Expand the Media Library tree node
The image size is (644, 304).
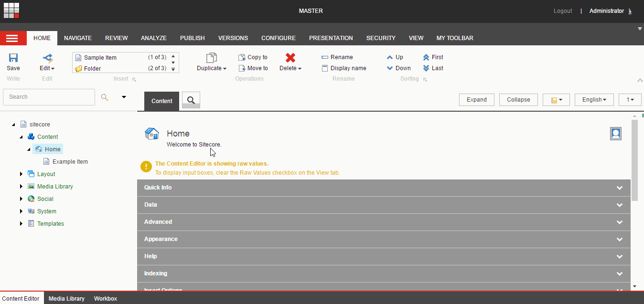pyautogui.click(x=21, y=187)
